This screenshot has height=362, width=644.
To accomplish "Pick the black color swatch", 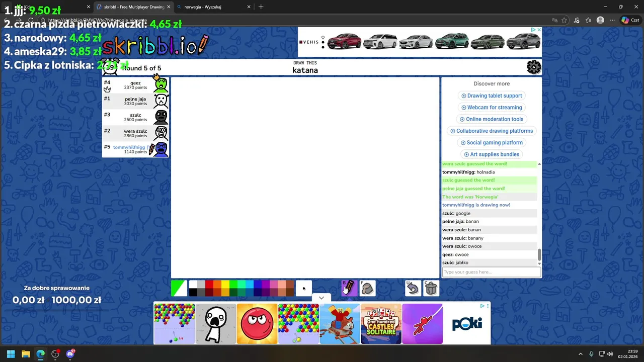I will tap(193, 293).
